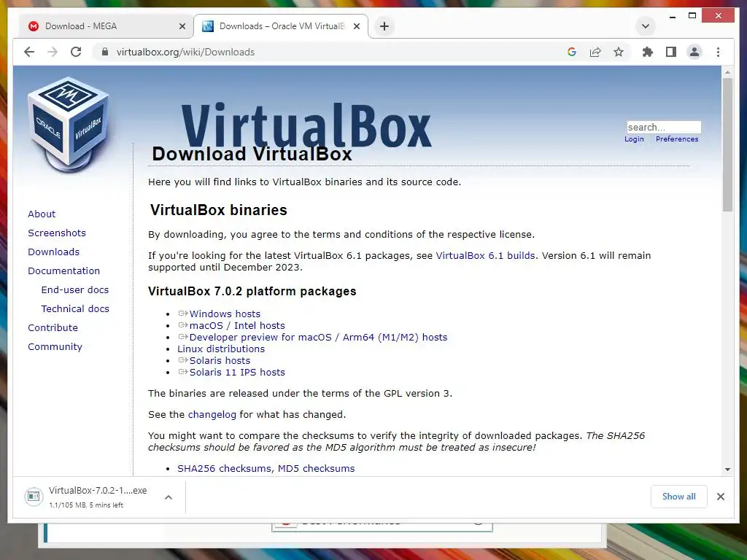Click the external link icon beside Windows hosts
The width and height of the screenshot is (747, 560).
[x=183, y=314]
